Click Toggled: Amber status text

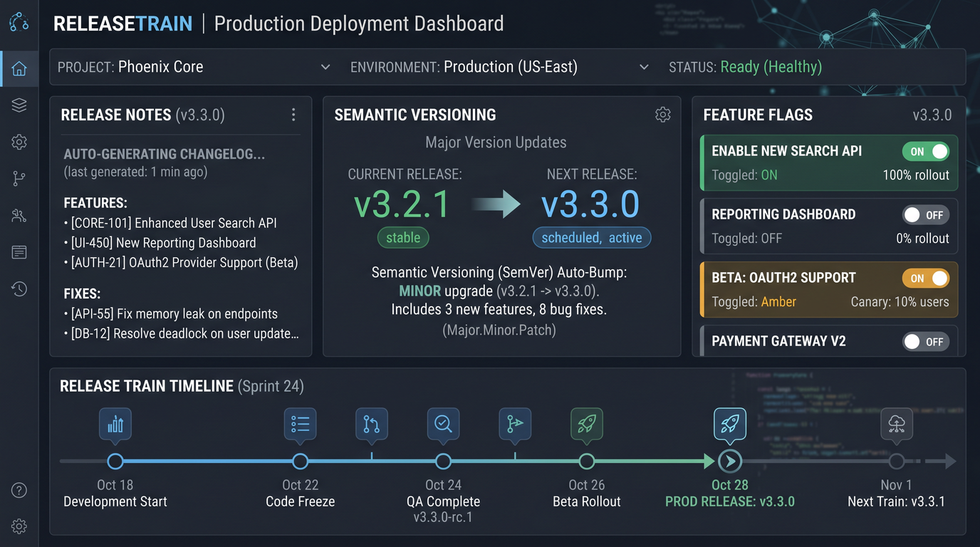point(754,302)
